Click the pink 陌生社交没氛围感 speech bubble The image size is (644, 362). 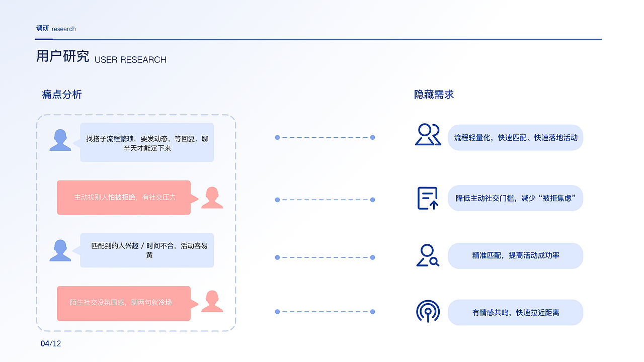tap(127, 304)
